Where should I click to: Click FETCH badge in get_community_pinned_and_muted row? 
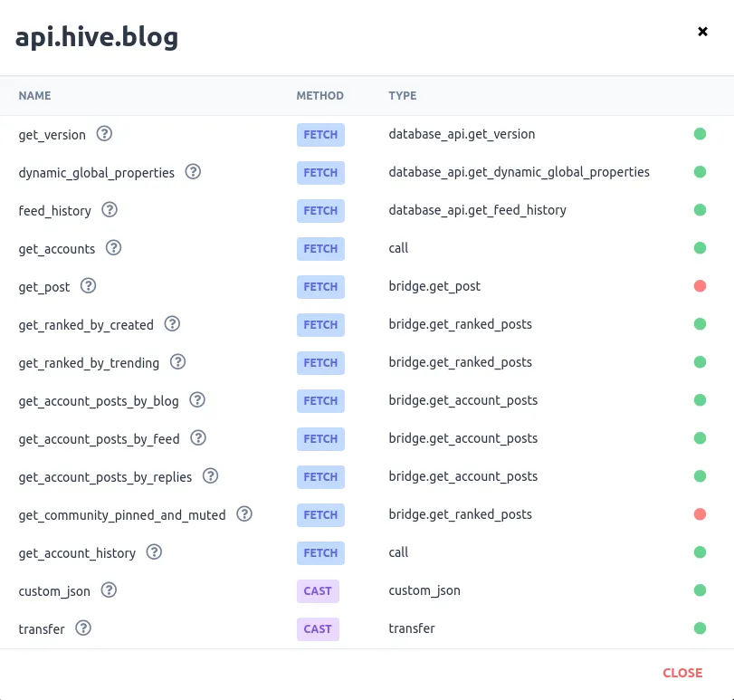tap(320, 515)
